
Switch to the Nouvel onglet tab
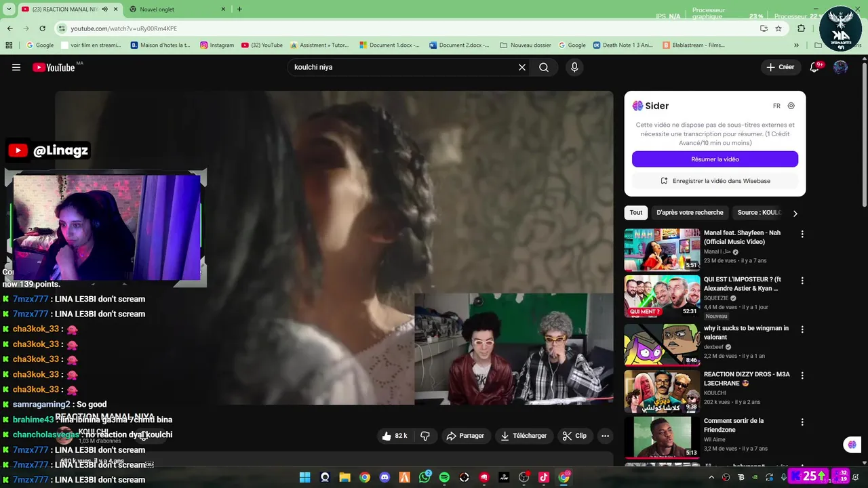pos(178,9)
